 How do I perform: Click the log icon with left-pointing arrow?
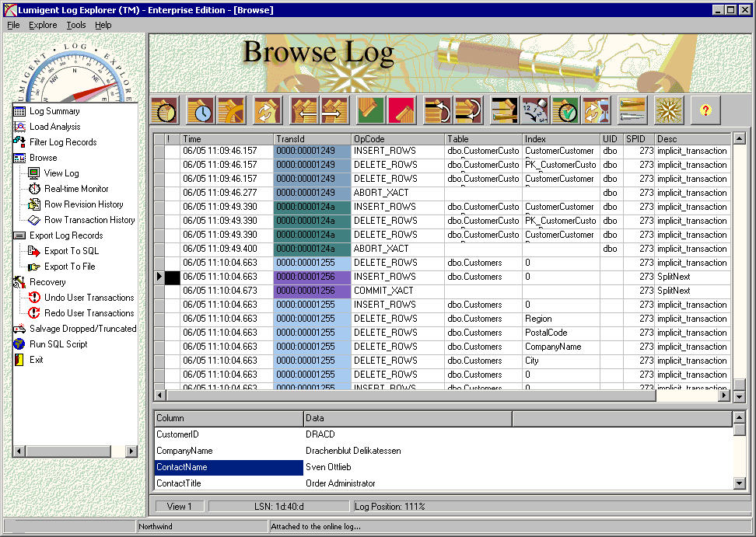(304, 110)
